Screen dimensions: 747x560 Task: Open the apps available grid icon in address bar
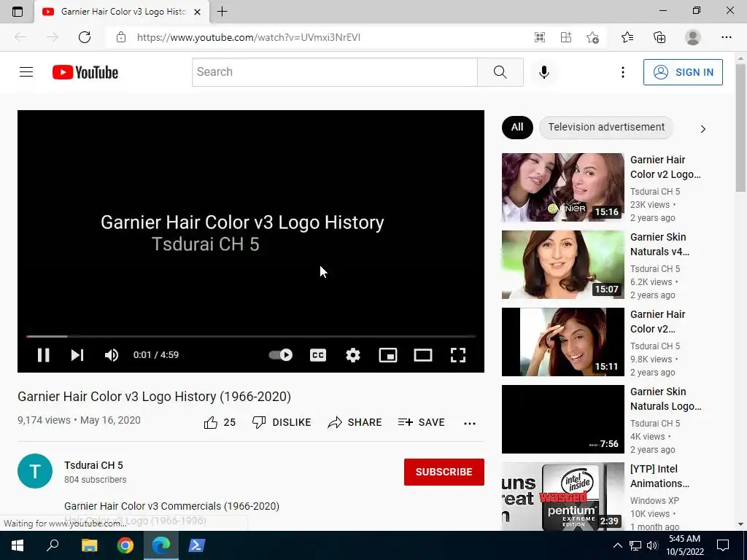540,37
